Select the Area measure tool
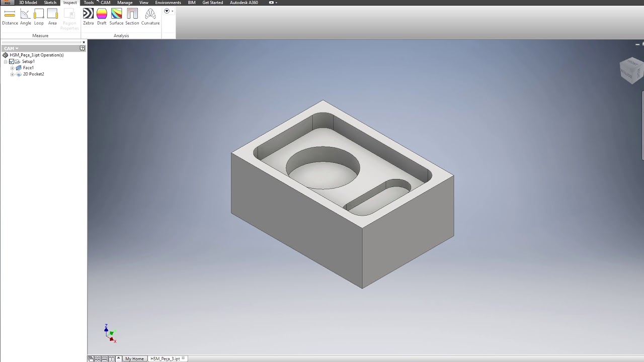644x362 pixels. (52, 17)
